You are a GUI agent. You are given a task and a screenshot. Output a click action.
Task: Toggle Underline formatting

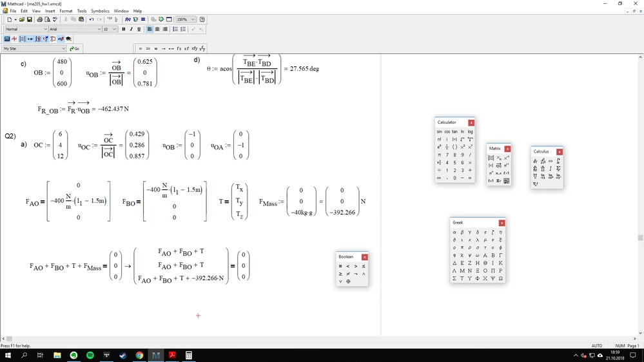pos(139,29)
